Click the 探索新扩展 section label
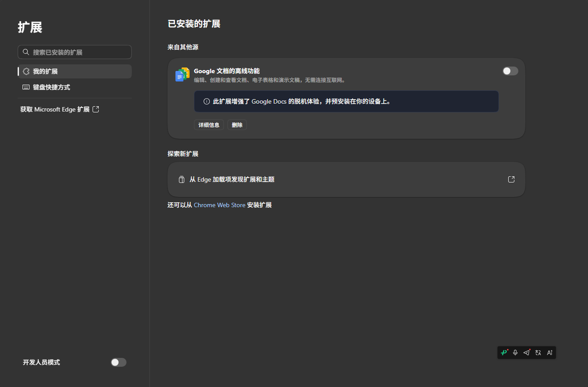This screenshot has width=588, height=387. pos(183,154)
